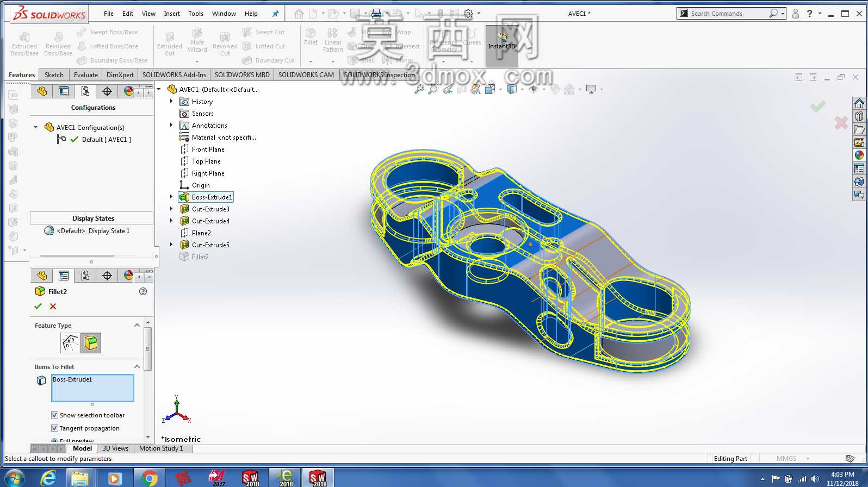The width and height of the screenshot is (868, 487).
Task: Click the user login icon
Action: pyautogui.click(x=796, y=14)
